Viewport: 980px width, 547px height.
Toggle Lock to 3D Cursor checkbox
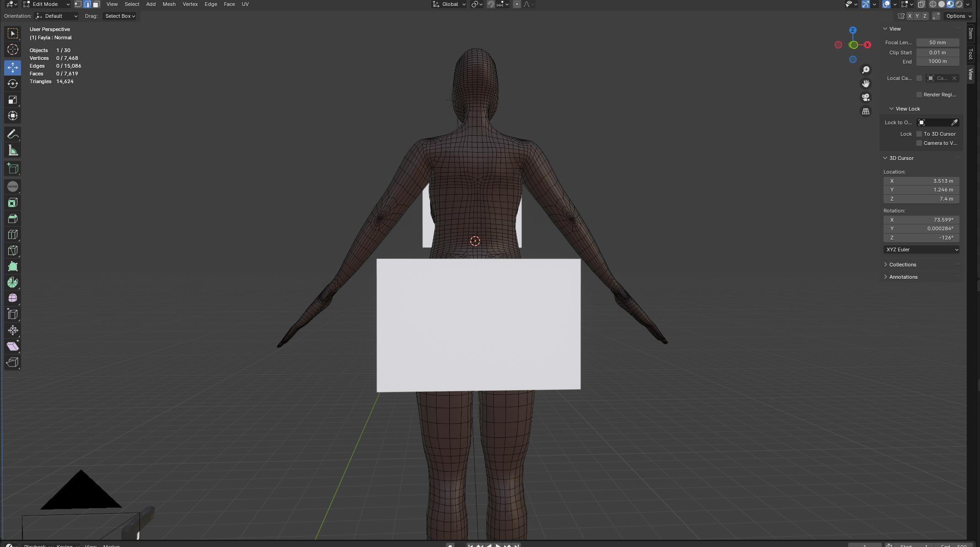919,133
